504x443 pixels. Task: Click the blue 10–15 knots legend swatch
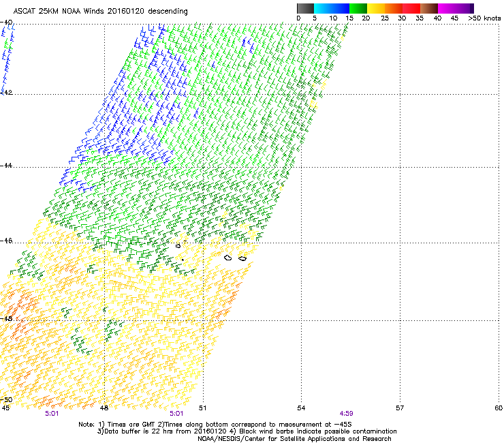pyautogui.click(x=341, y=8)
